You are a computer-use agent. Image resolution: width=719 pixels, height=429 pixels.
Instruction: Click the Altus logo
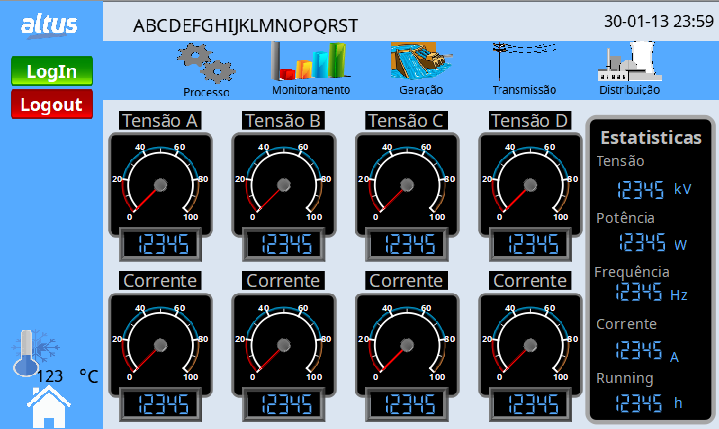pyautogui.click(x=48, y=21)
